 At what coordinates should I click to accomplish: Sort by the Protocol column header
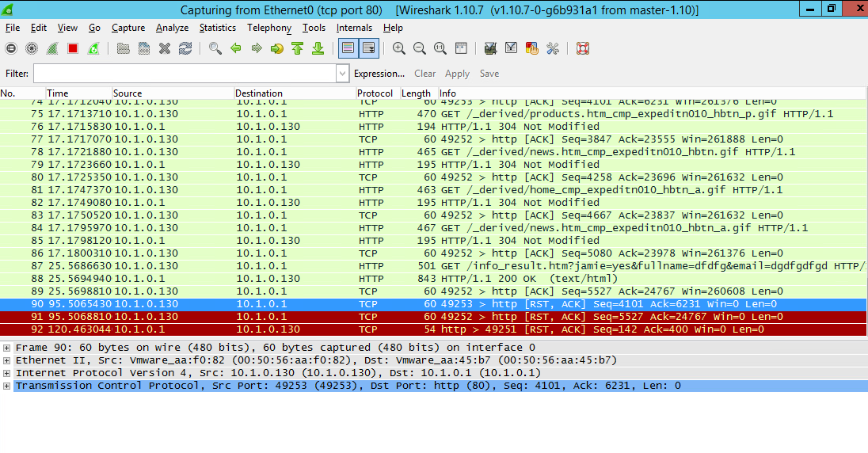[378, 93]
